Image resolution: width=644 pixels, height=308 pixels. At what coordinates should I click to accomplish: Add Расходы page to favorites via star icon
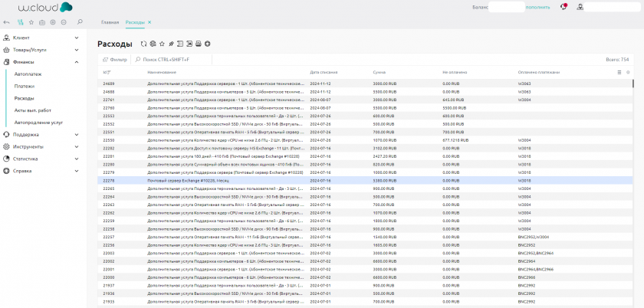pyautogui.click(x=162, y=44)
